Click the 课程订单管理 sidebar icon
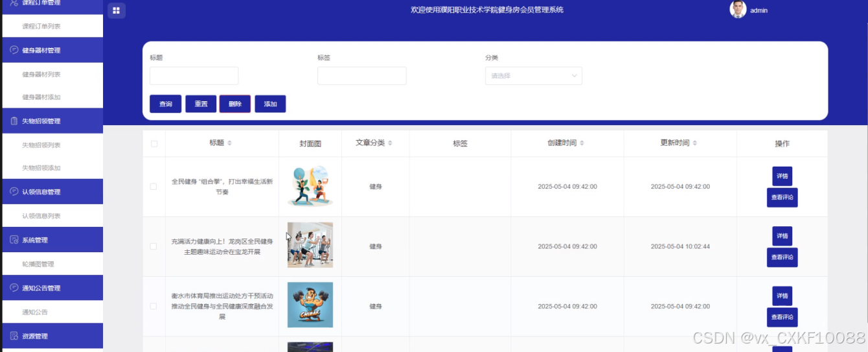This screenshot has height=352, width=868. [x=14, y=3]
